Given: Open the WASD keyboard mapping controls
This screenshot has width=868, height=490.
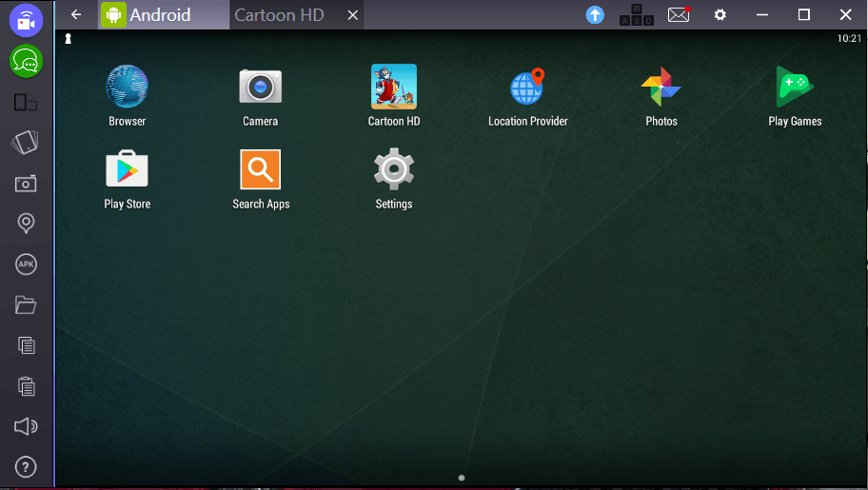Looking at the screenshot, I should click(636, 15).
